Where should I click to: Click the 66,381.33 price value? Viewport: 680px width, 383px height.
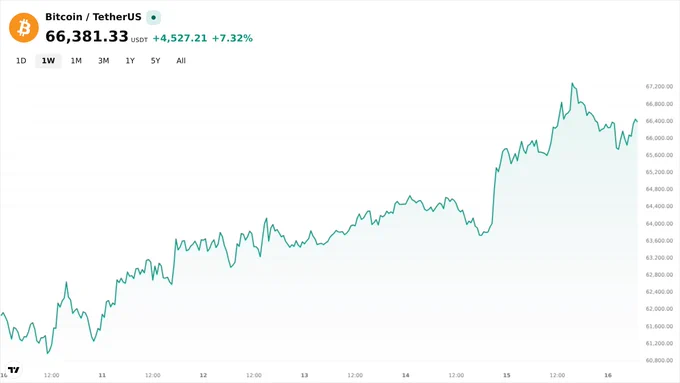[x=87, y=36]
